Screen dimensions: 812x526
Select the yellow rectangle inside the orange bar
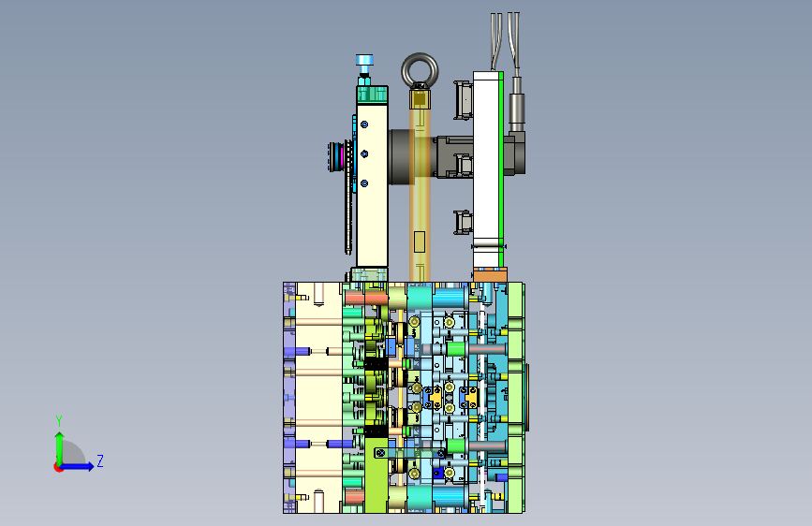click(420, 241)
